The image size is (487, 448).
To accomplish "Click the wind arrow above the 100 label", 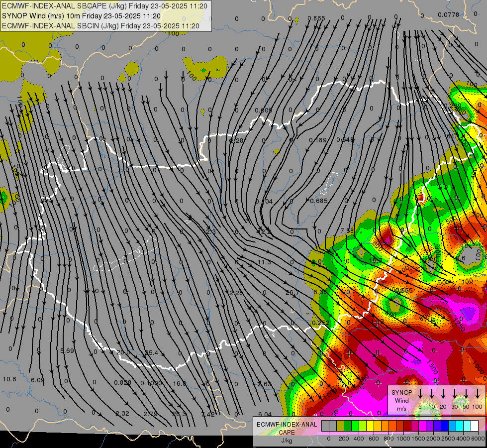I will (x=478, y=393).
